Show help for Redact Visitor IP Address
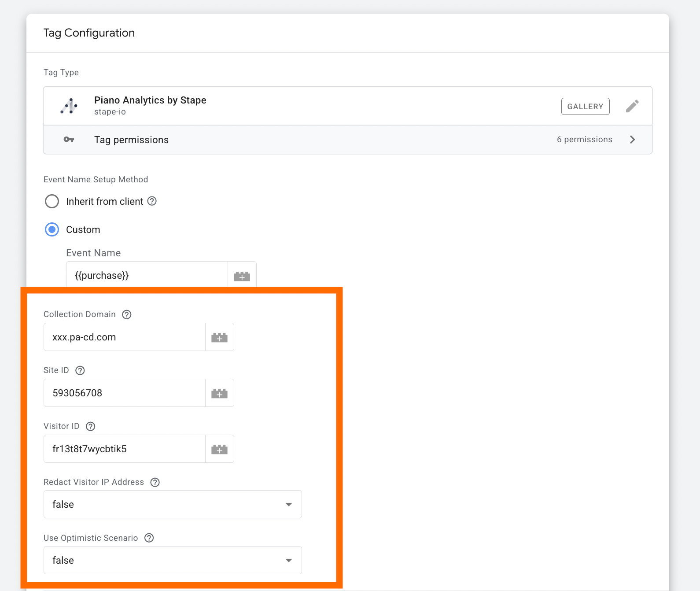 155,482
